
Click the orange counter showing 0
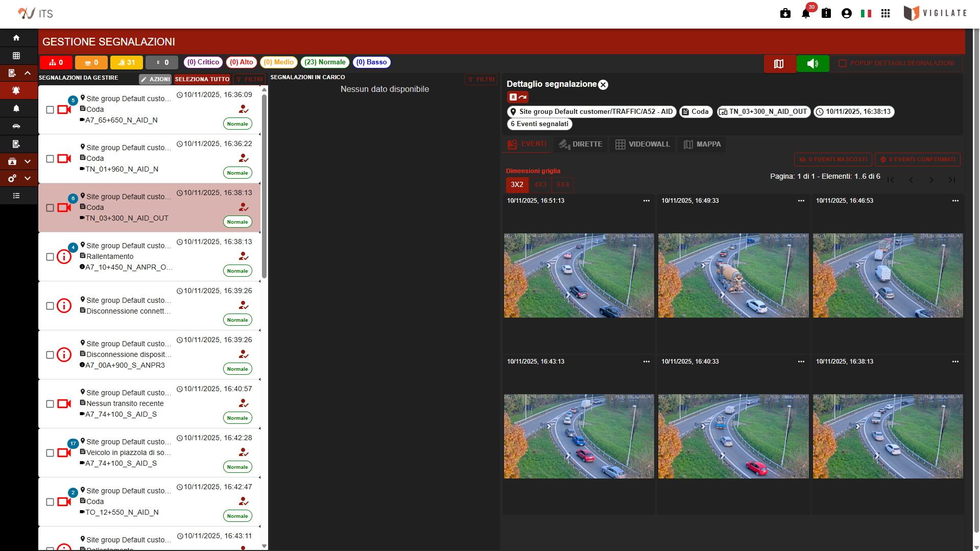pyautogui.click(x=91, y=63)
